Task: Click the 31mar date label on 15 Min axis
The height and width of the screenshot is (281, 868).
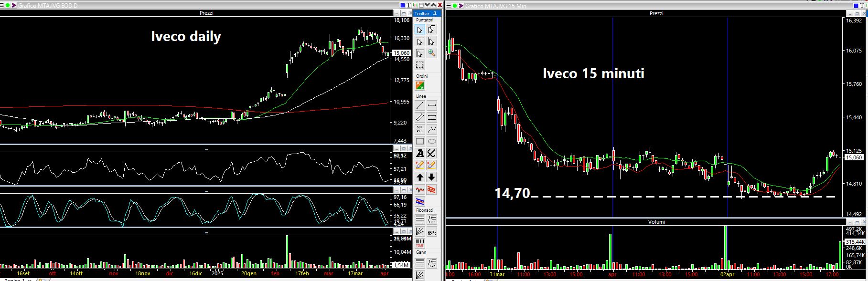Action: coord(497,274)
